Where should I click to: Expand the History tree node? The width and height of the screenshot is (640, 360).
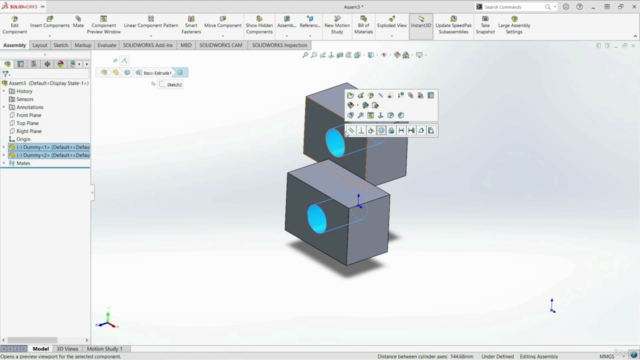click(x=4, y=91)
